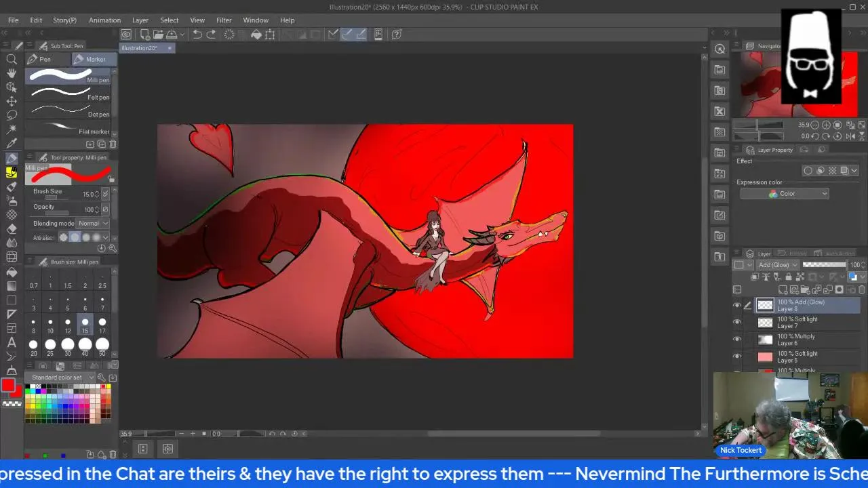The image size is (868, 488).
Task: Toggle snap to special ruler icon
Action: pyautogui.click(x=347, y=34)
